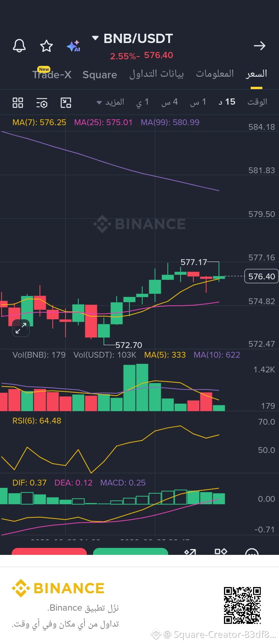Select the 1 س timeframe
This screenshot has height=644, width=279.
(x=198, y=102)
